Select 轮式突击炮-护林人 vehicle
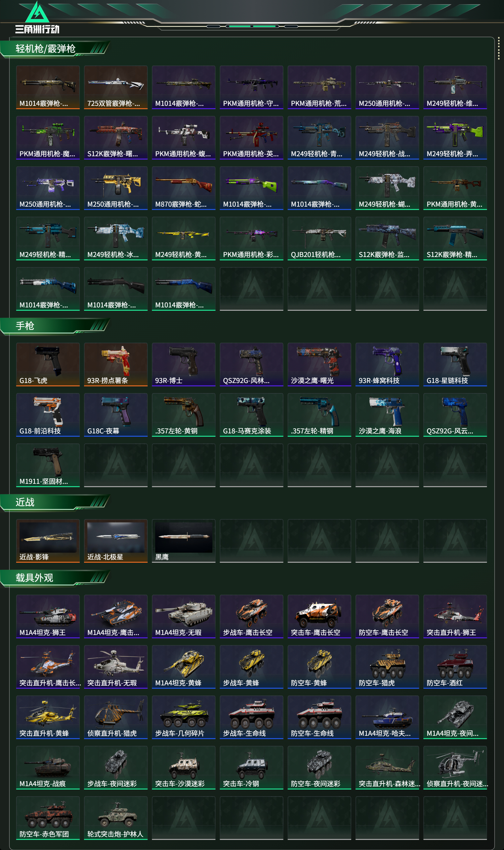 pyautogui.click(x=116, y=818)
